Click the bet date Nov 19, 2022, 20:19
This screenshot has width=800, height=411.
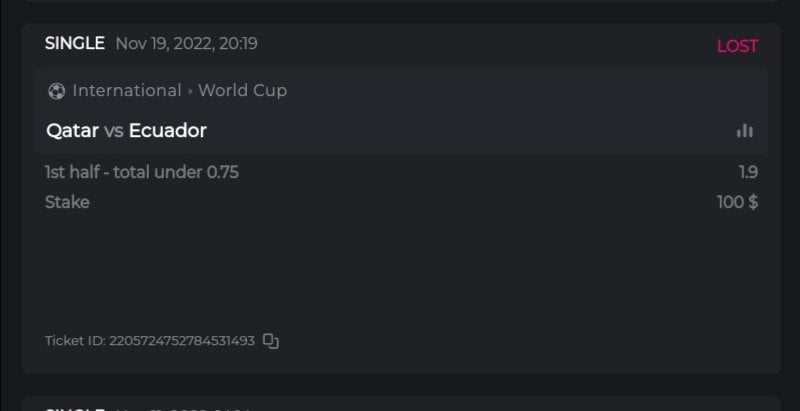[187, 43]
